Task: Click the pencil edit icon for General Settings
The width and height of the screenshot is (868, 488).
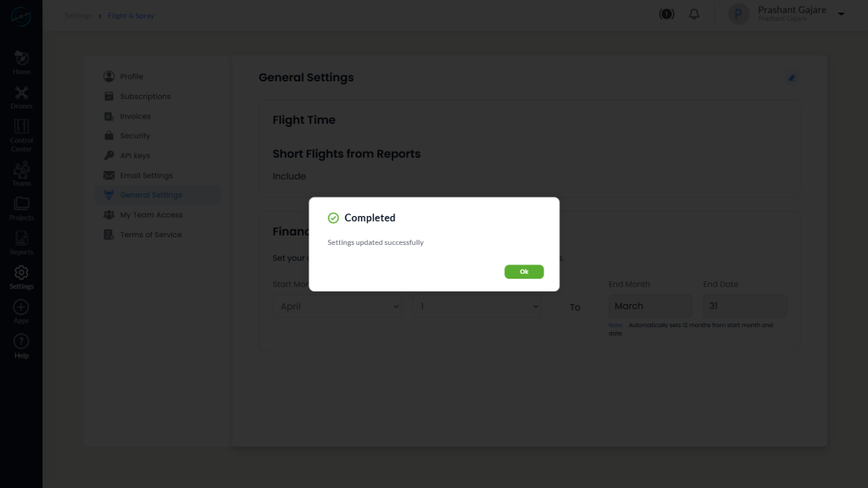Action: click(792, 78)
